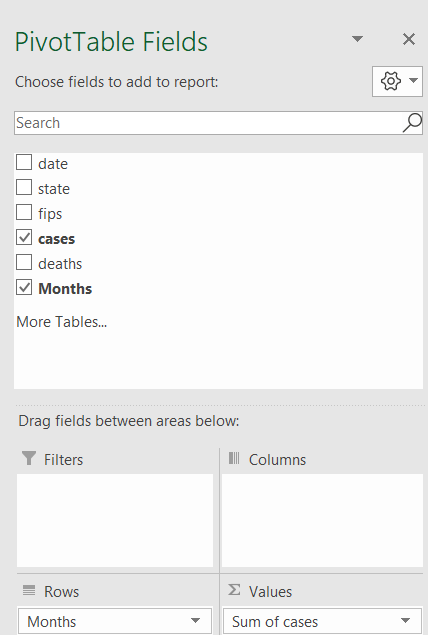The width and height of the screenshot is (428, 635).
Task: Uncheck the cases field checkbox
Action: [x=24, y=237]
